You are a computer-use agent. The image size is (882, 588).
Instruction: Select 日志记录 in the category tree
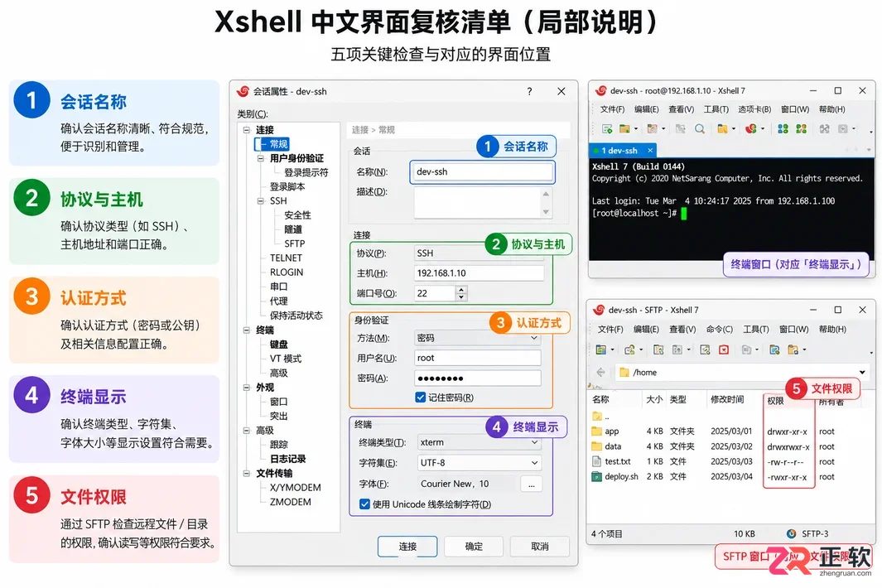pyautogui.click(x=288, y=459)
